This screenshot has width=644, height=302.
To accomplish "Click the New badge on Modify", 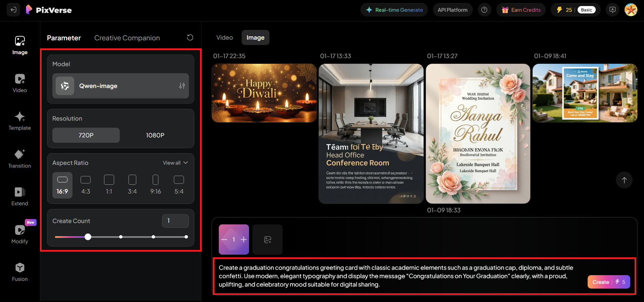I will [31, 222].
